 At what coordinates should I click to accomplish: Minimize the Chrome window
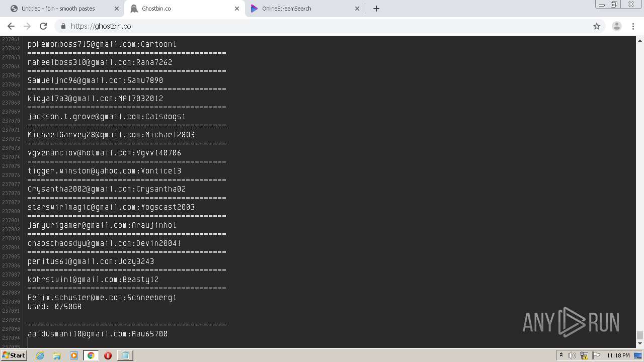[601, 5]
